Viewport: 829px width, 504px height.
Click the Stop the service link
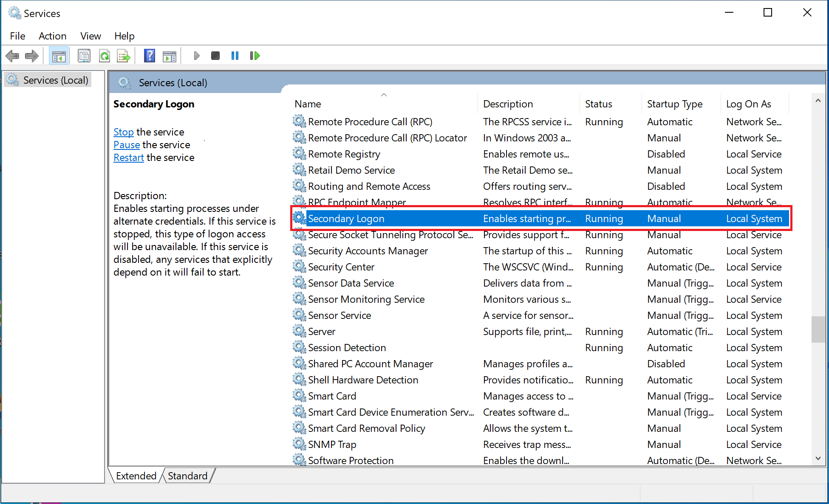[x=123, y=132]
